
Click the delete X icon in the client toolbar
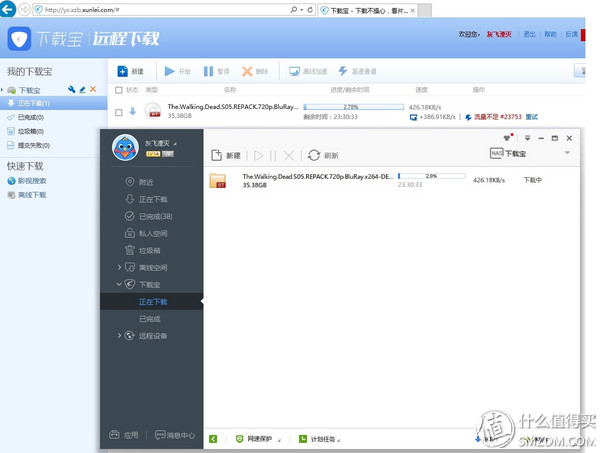click(x=289, y=155)
